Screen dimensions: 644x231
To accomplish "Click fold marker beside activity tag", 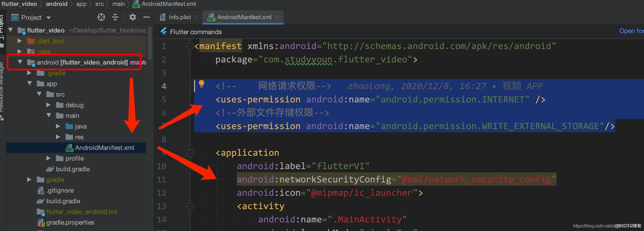I will pyautogui.click(x=190, y=207).
